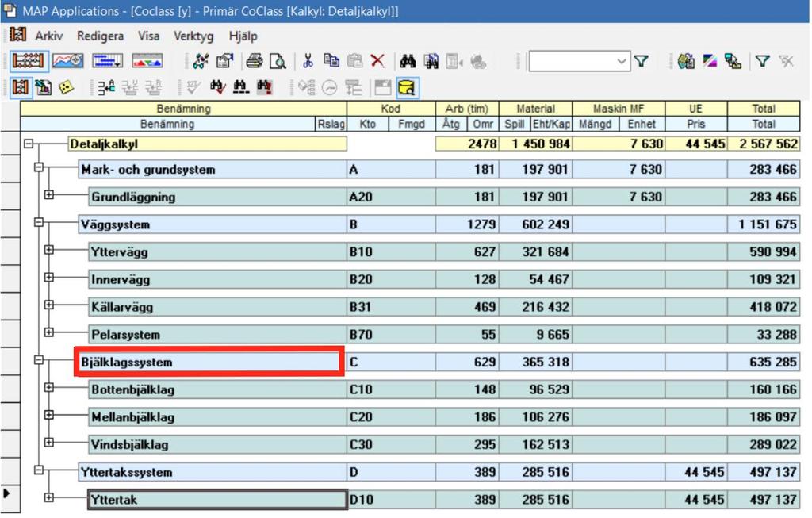
Task: Cut using the scissors icon
Action: [308, 61]
